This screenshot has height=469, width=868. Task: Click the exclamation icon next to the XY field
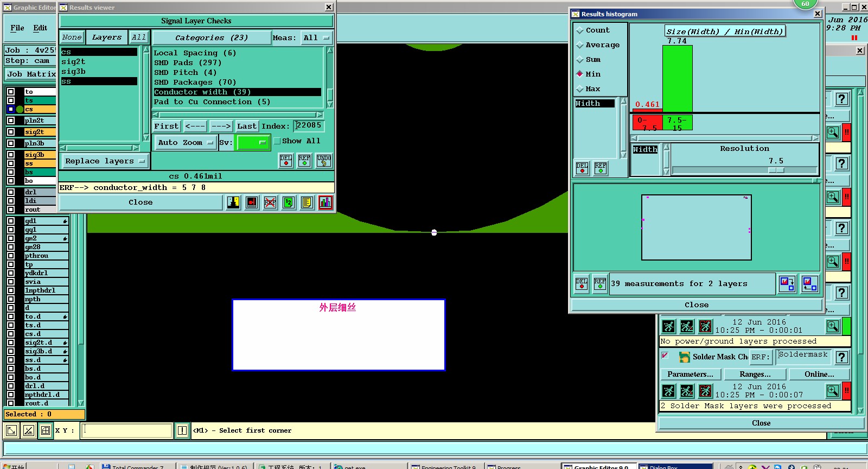pyautogui.click(x=182, y=431)
